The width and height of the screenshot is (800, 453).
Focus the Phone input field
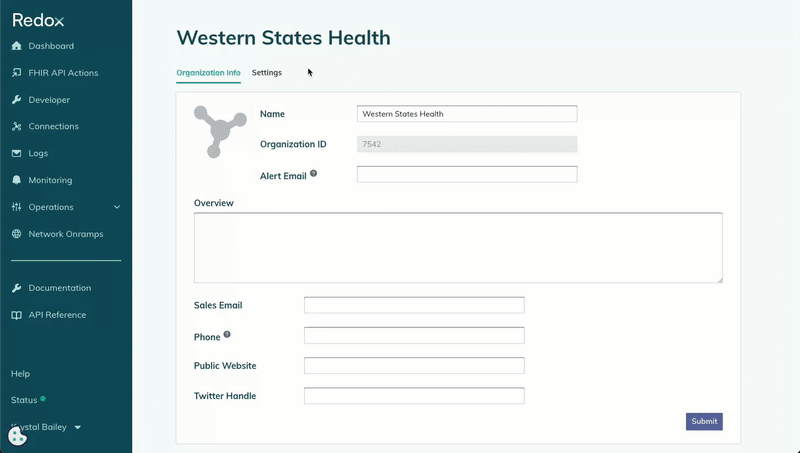414,335
